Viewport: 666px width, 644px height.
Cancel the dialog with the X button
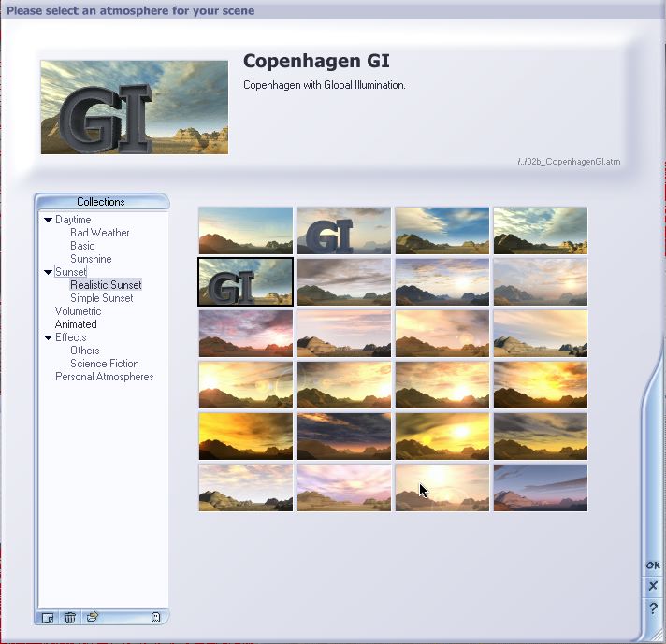(x=653, y=586)
